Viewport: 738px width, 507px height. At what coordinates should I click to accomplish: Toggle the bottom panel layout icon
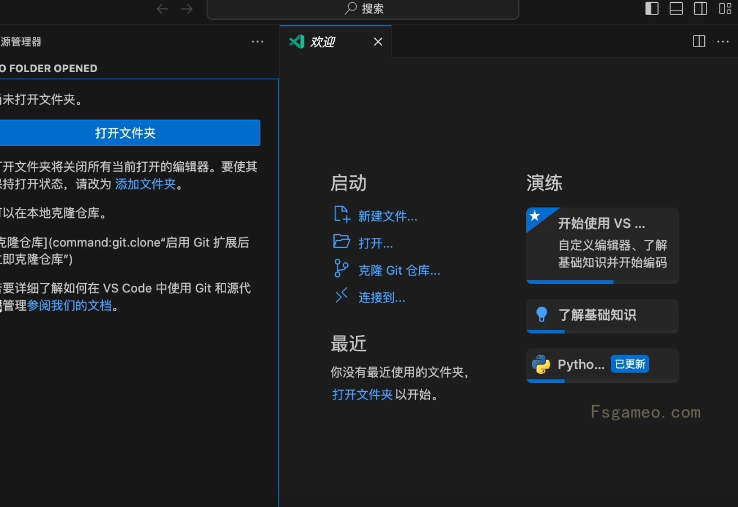676,8
